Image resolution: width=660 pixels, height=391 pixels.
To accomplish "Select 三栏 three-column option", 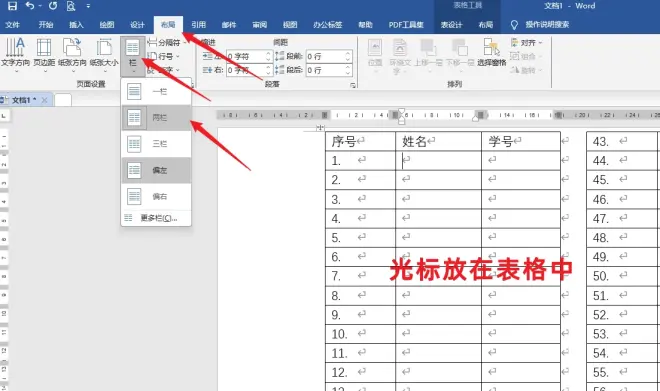I will point(156,144).
